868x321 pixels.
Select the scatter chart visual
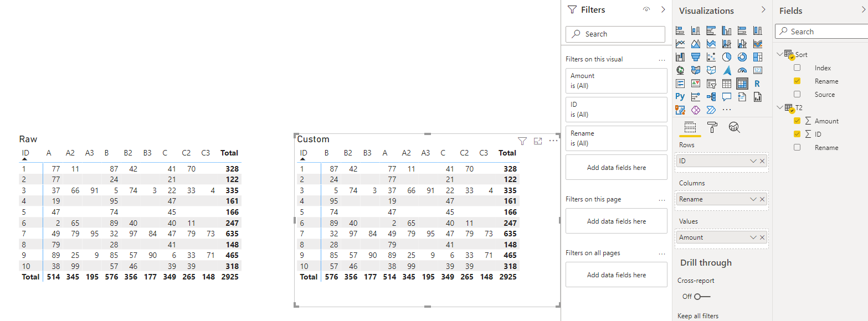711,57
